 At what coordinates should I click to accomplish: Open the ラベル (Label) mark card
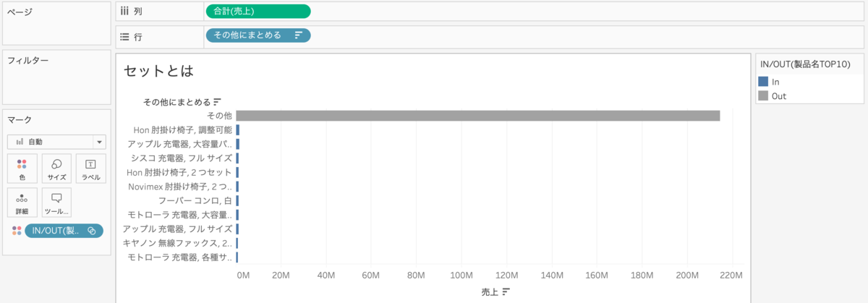(91, 168)
